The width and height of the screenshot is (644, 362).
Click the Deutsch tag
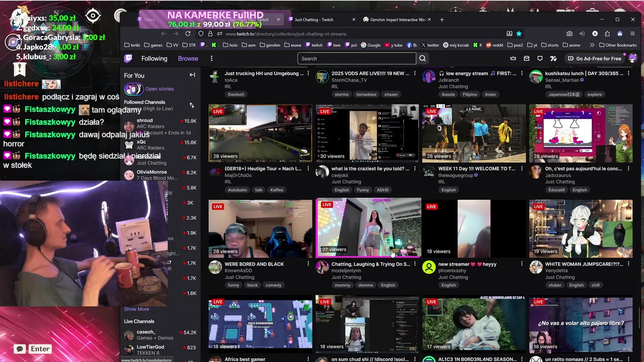236,95
